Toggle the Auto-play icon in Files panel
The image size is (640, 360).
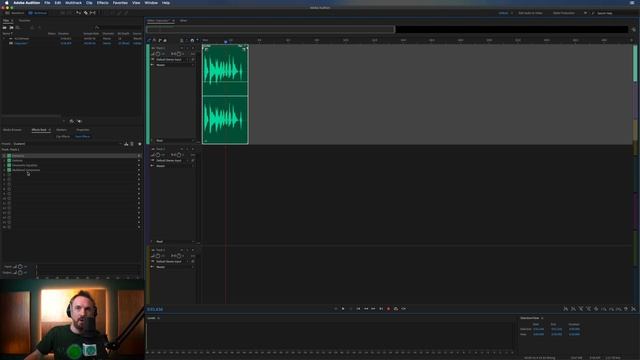coord(80,121)
